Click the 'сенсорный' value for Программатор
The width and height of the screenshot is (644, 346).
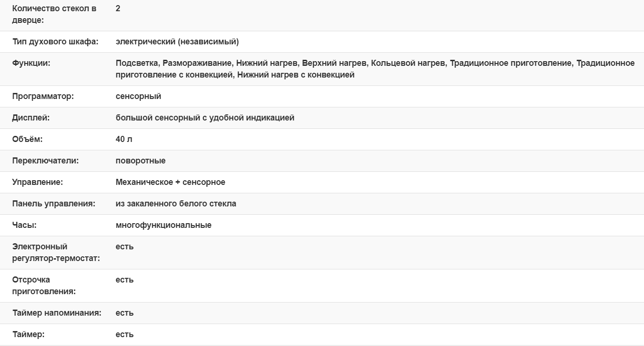138,96
